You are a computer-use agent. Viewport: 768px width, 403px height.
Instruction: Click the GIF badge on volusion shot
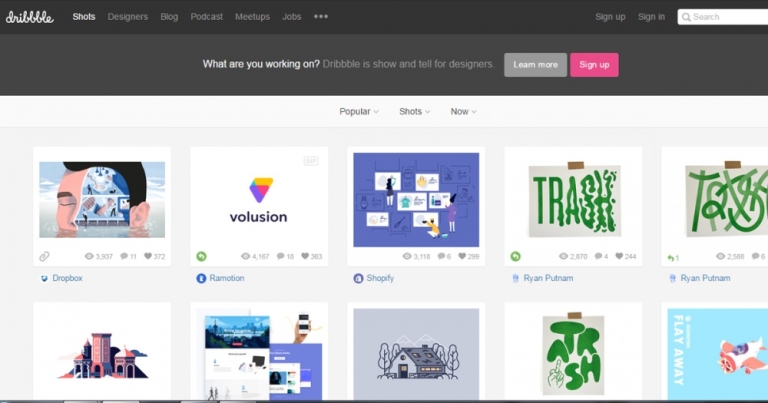(311, 161)
